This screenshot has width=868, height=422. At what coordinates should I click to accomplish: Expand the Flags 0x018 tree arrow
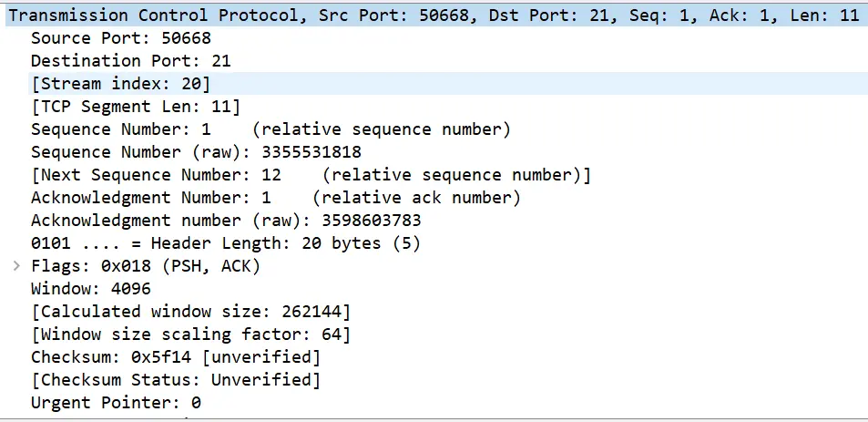point(15,266)
